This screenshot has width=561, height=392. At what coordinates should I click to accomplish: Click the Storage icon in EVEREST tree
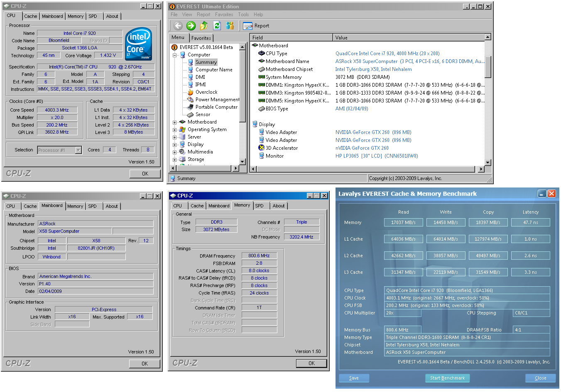point(182,159)
